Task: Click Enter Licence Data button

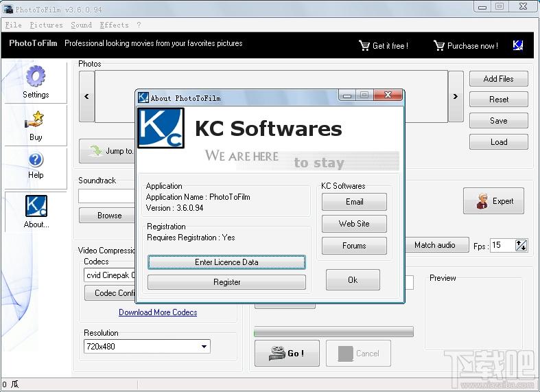Action: click(226, 262)
